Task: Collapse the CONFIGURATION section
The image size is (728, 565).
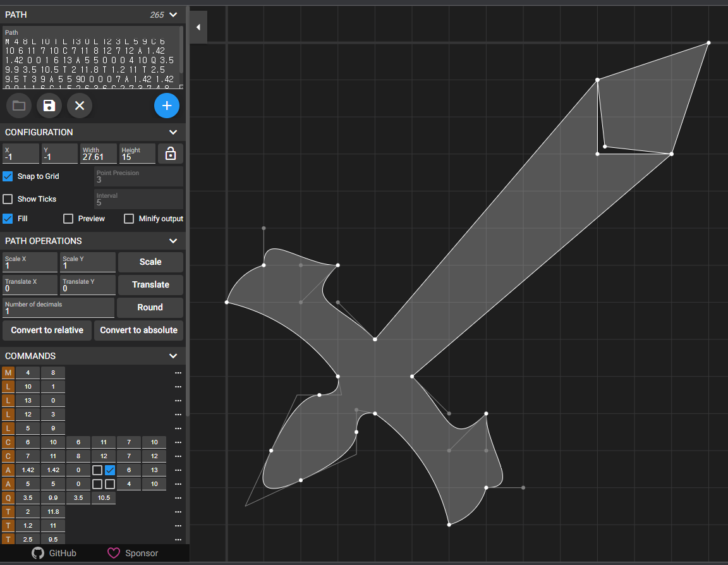Action: point(173,132)
